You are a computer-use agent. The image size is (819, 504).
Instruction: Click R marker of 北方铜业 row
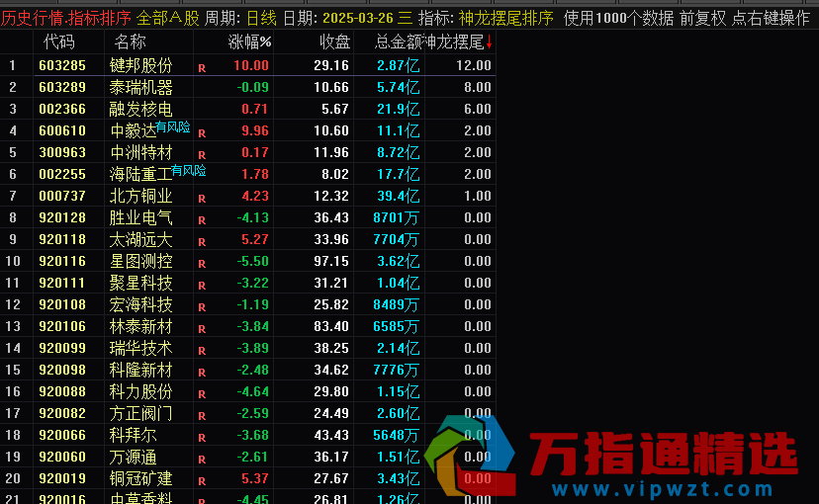tap(202, 199)
